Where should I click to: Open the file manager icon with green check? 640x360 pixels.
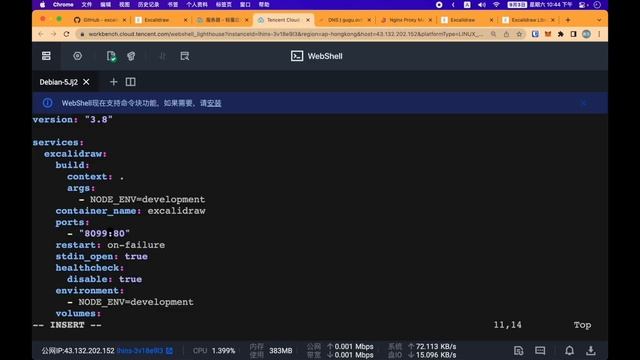point(111,56)
